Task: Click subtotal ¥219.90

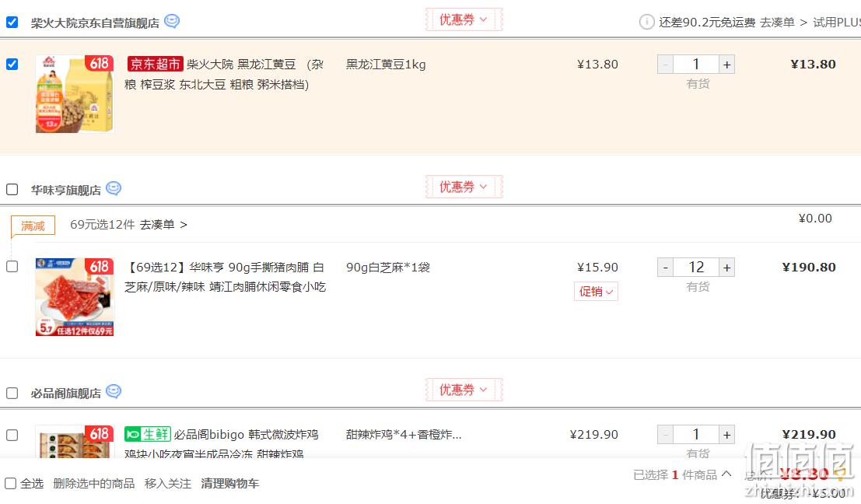Action: [x=809, y=435]
